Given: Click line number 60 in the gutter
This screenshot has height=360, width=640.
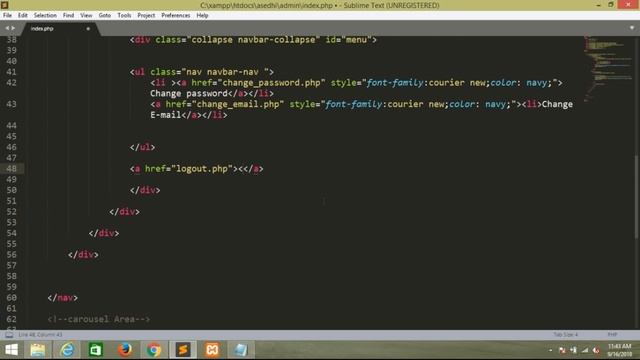Looking at the screenshot, I should [x=11, y=298].
